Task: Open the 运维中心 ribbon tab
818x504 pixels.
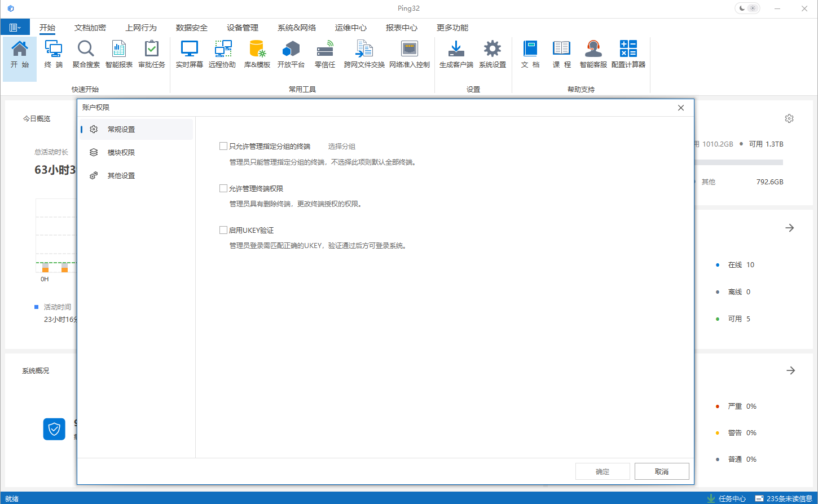Action: click(x=350, y=27)
